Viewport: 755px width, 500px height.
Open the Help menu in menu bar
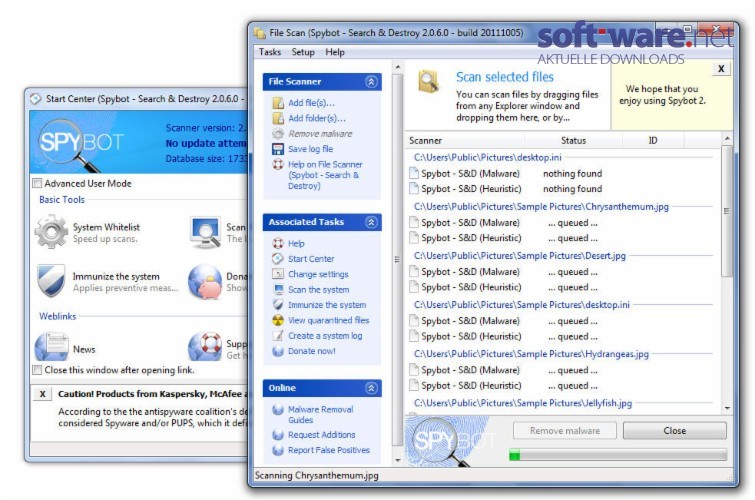[x=335, y=52]
